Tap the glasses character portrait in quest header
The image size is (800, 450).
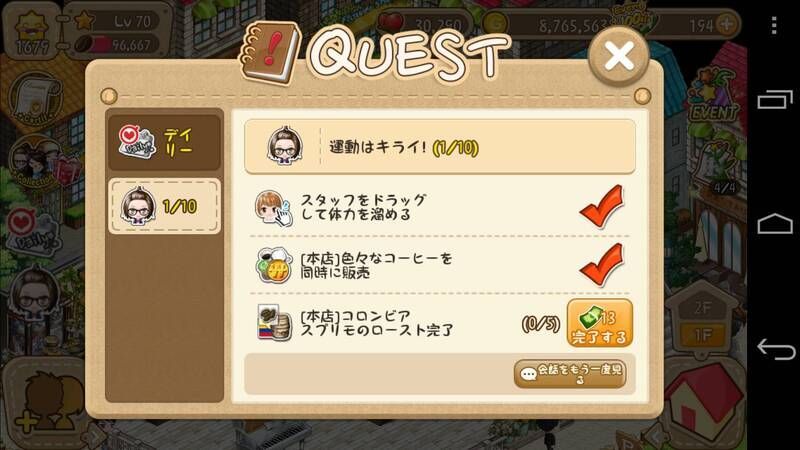tap(285, 146)
